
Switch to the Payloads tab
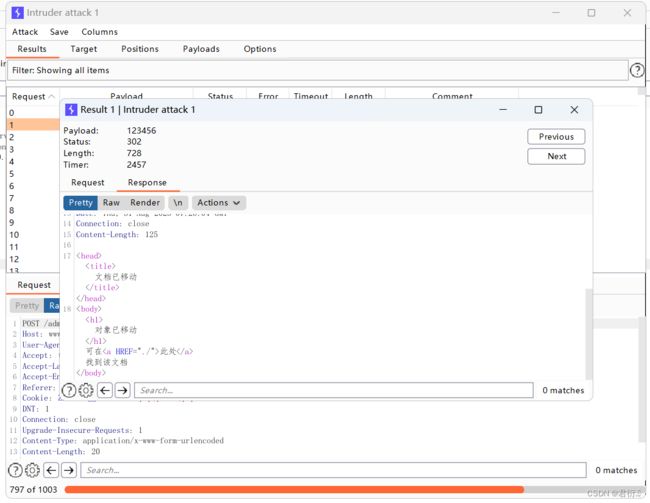[201, 49]
